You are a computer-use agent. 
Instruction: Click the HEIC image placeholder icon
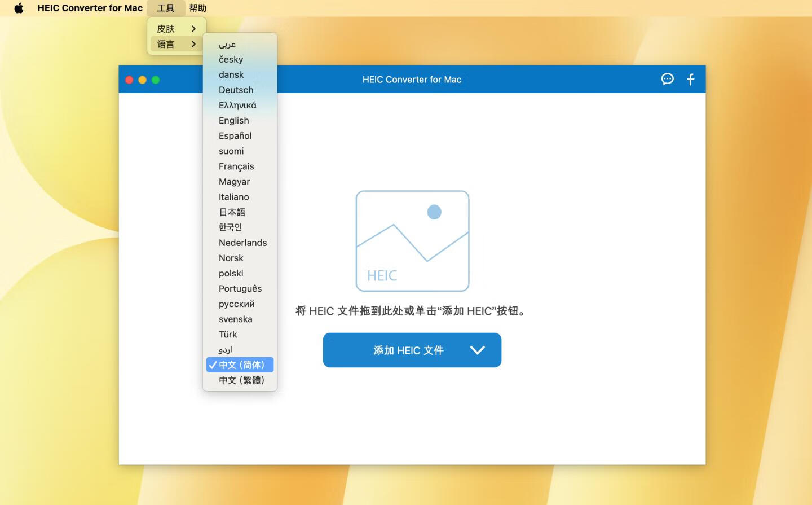pyautogui.click(x=412, y=241)
